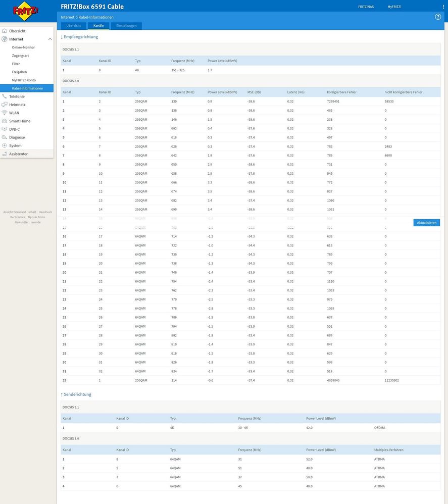Click the Latenz (ms) column header
Viewport: 448px width, 504px height.
click(295, 92)
